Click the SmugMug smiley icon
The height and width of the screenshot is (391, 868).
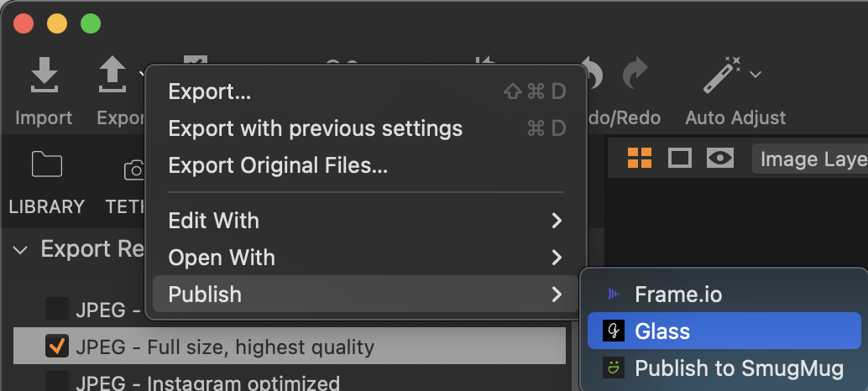pyautogui.click(x=613, y=368)
